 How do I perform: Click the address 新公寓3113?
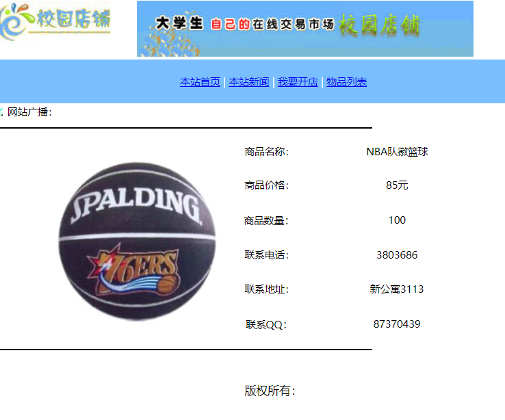(397, 289)
